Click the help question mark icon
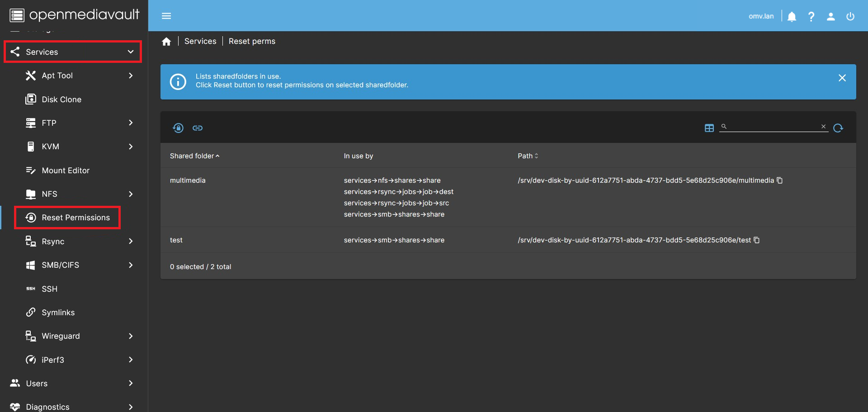Viewport: 868px width, 412px height. tap(811, 16)
